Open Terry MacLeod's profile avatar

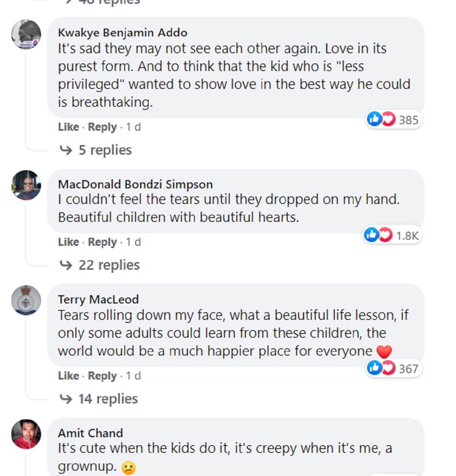pos(26,300)
